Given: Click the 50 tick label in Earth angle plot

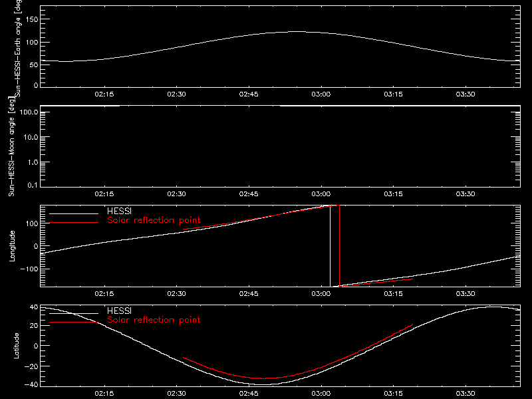Looking at the screenshot, I should 34,65.
